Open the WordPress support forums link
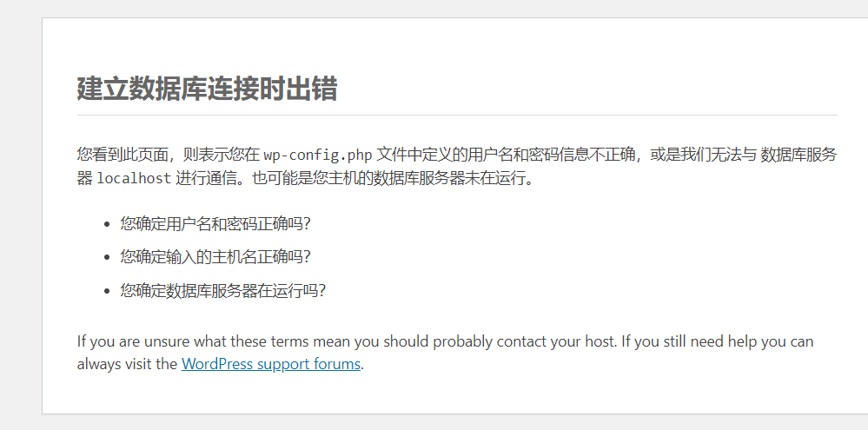The height and width of the screenshot is (430, 868). tap(271, 364)
